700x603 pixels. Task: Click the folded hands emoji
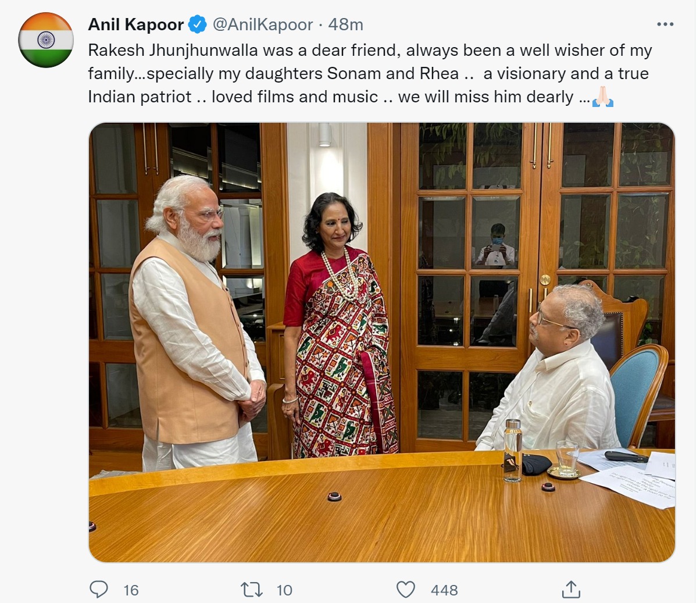[603, 97]
